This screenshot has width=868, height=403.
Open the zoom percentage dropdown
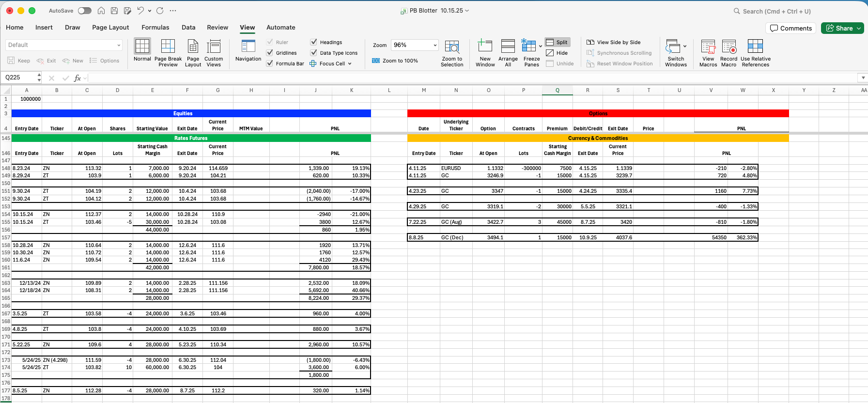click(x=434, y=45)
